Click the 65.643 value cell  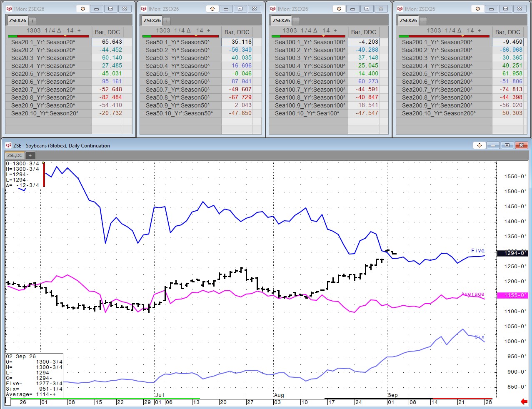point(107,42)
